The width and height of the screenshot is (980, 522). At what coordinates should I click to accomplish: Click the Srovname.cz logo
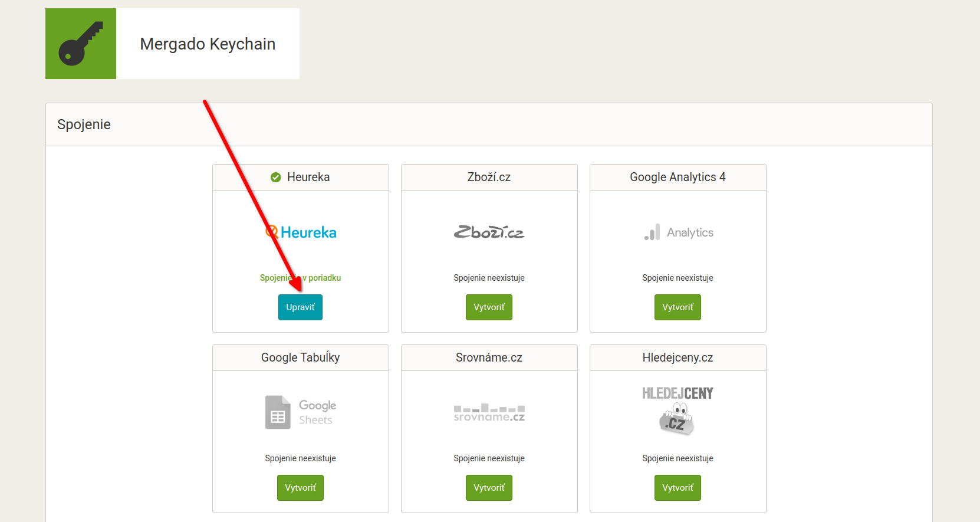(489, 412)
